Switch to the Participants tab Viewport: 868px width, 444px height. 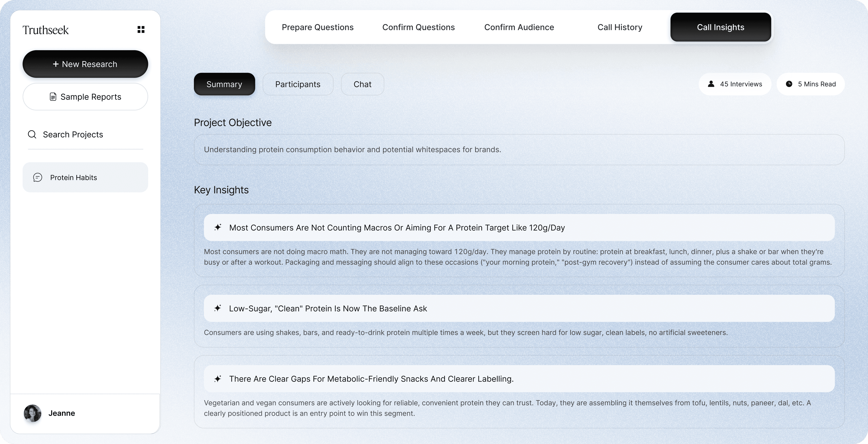click(x=297, y=84)
